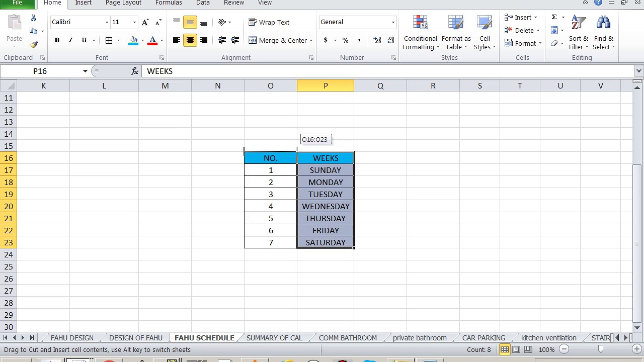Expand the Merge & Center dropdown arrow
Screen dimensions: 644x362
click(311, 41)
